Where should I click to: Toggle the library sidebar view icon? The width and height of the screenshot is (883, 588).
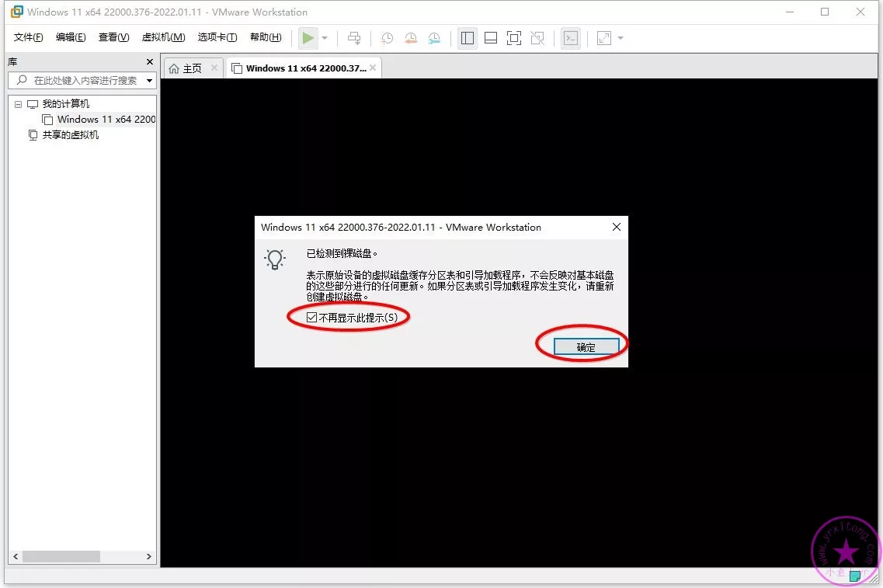tap(467, 38)
